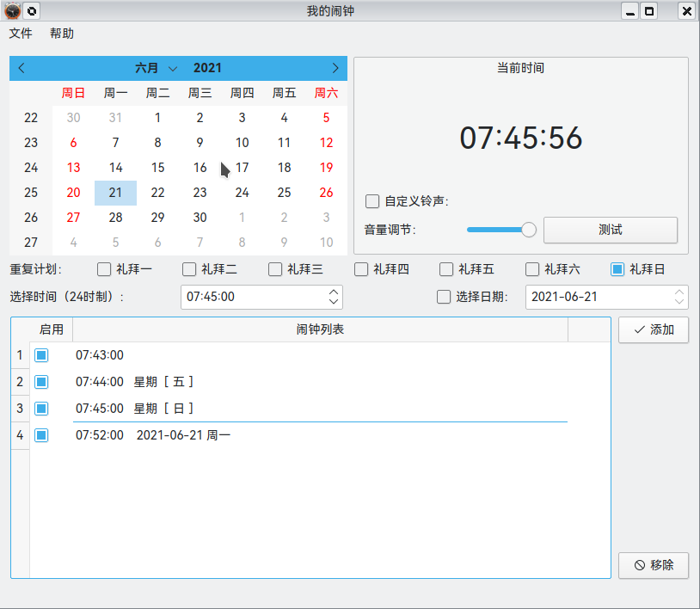The width and height of the screenshot is (700, 609).
Task: Check the 礼拜三 repeat option
Action: pos(275,269)
